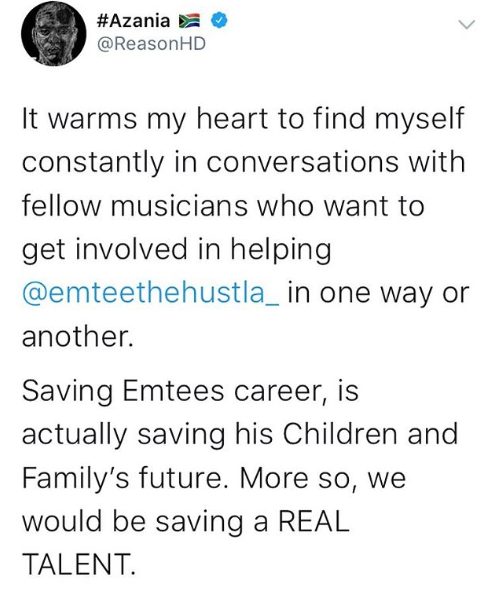
Task: Click the line 'It warms my heart to find myself'
Action: (243, 120)
